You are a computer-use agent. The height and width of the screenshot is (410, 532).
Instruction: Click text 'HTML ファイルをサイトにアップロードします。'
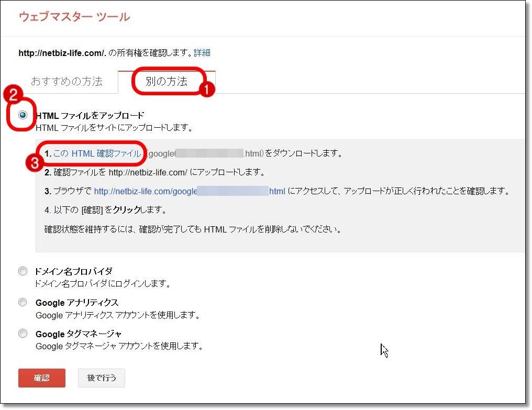tap(114, 128)
